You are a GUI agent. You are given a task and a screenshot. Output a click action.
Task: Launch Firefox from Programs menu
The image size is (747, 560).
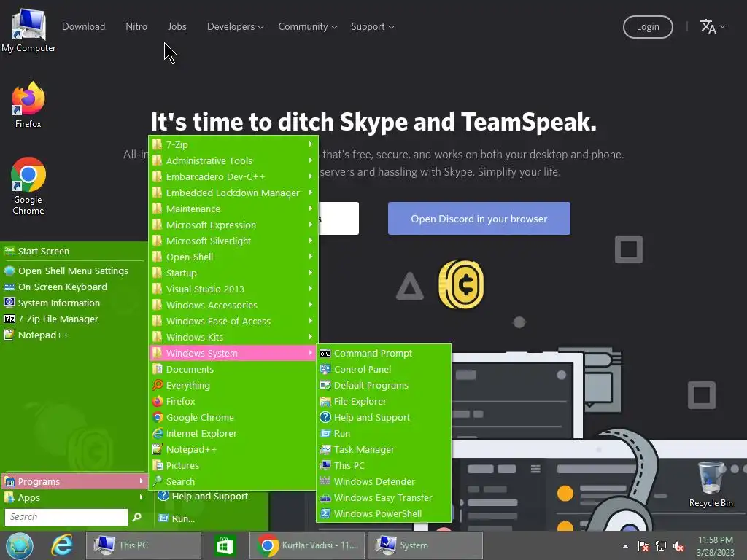233,402
